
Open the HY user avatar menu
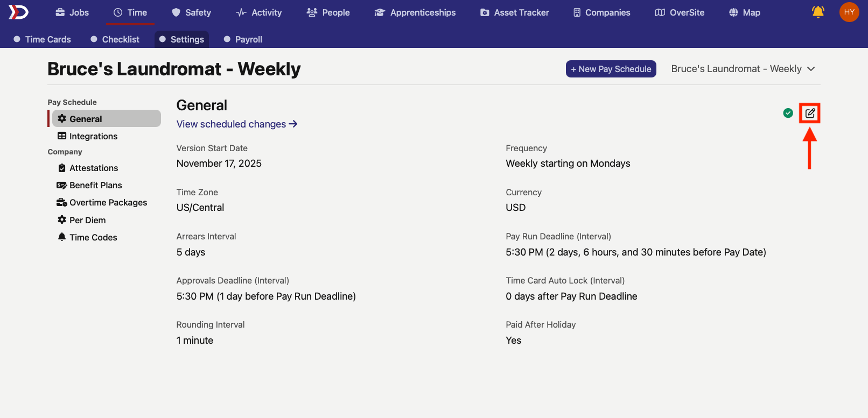849,12
